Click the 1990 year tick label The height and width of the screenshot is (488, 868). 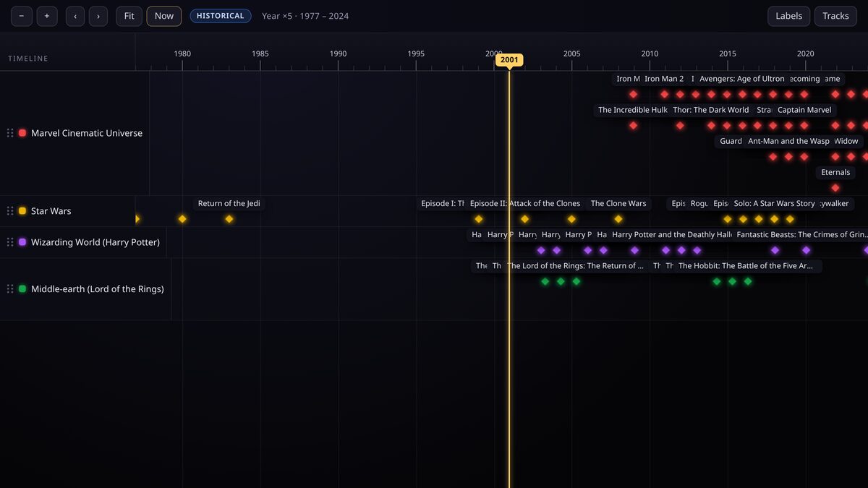click(338, 53)
